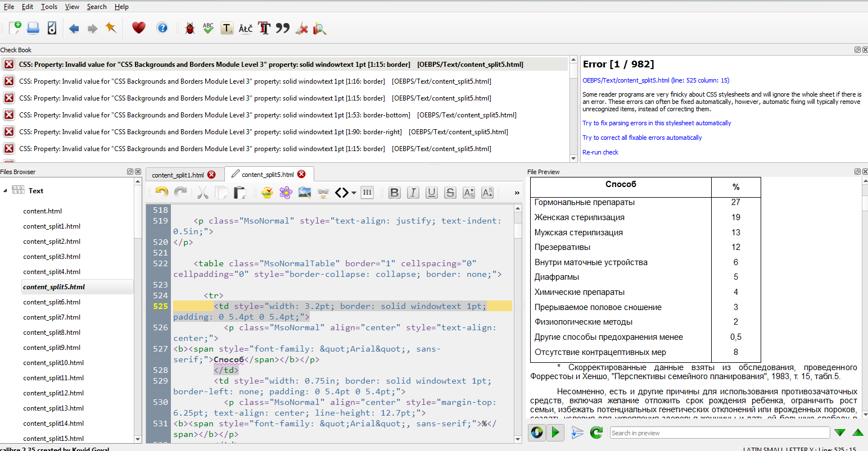Toggle bold formatting in the editor
The height and width of the screenshot is (451, 868).
[x=395, y=193]
